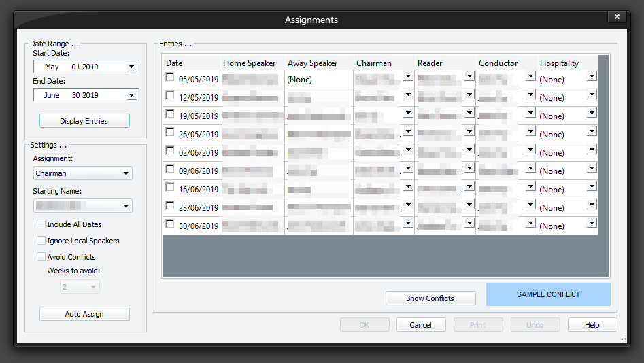Open Reader dropdown for 02/06/2019 row
This screenshot has height=363, width=644.
[469, 150]
